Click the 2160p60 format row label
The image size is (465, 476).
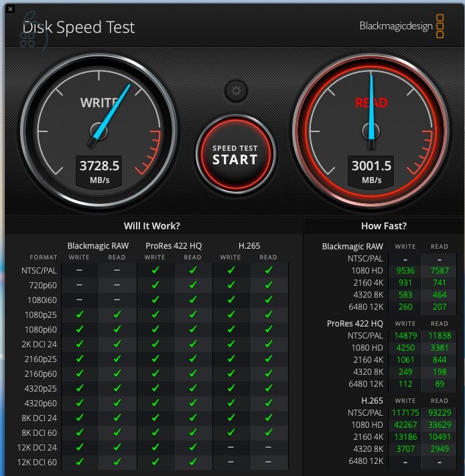pos(41,373)
